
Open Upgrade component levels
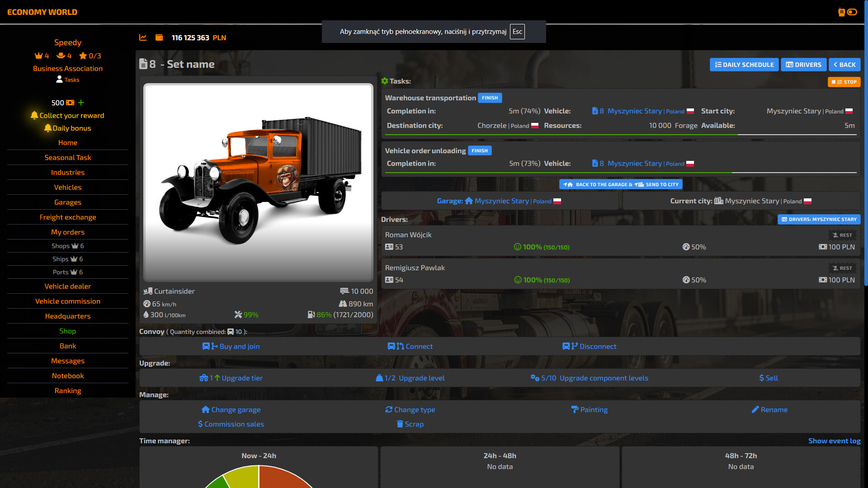pyautogui.click(x=589, y=378)
